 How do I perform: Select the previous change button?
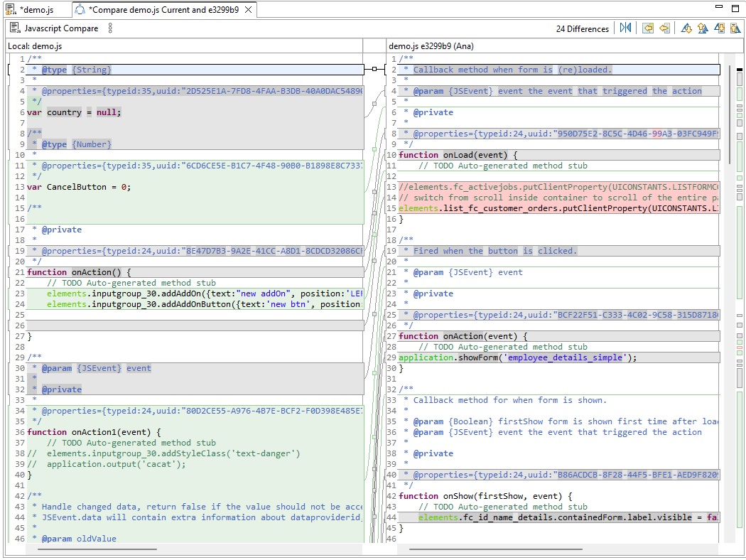(x=735, y=28)
